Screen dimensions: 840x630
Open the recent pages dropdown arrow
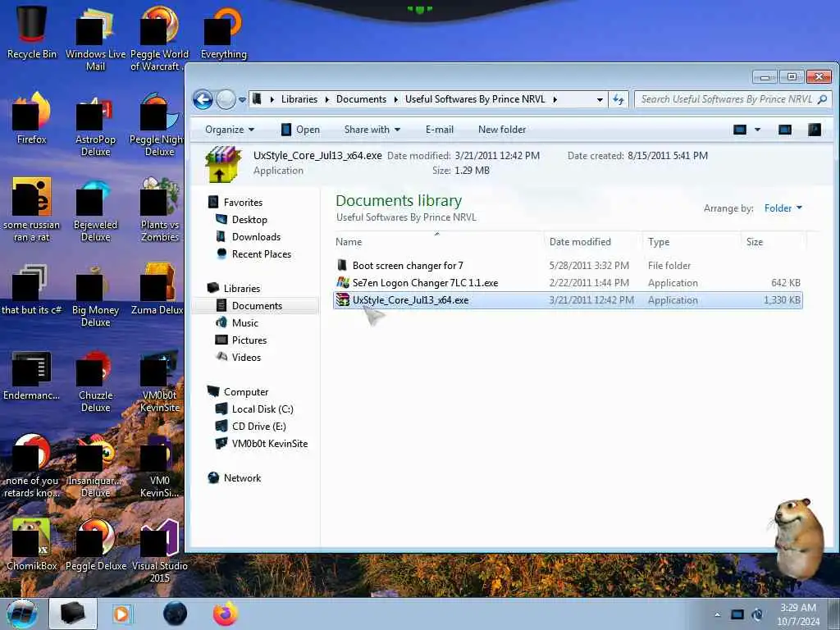tap(242, 99)
